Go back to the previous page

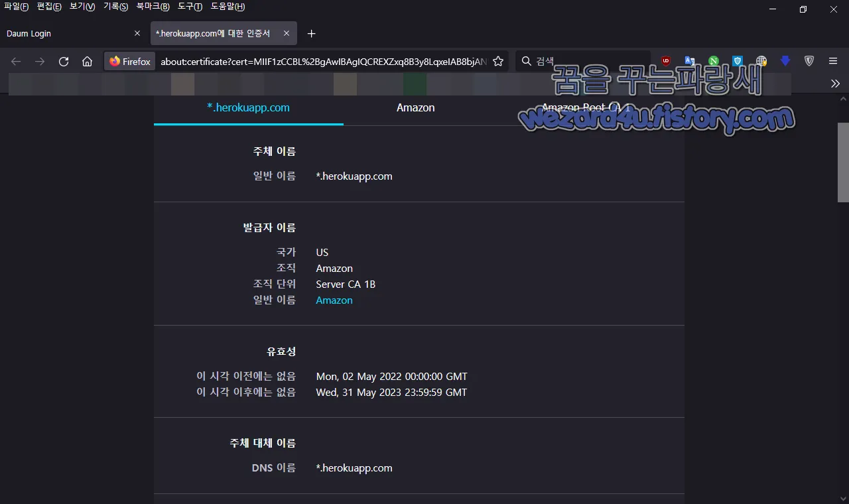coord(16,62)
